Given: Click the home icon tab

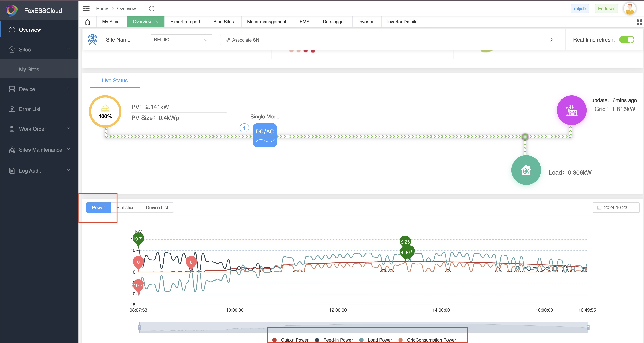Looking at the screenshot, I should coord(87,22).
